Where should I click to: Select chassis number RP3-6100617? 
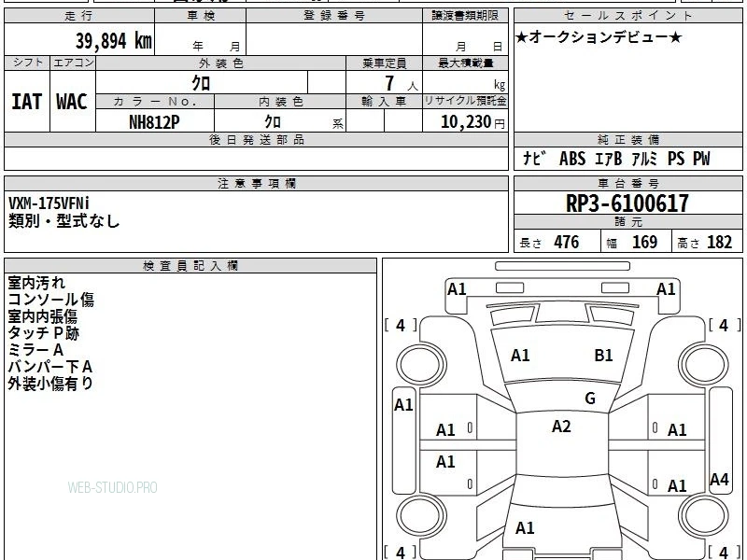627,203
